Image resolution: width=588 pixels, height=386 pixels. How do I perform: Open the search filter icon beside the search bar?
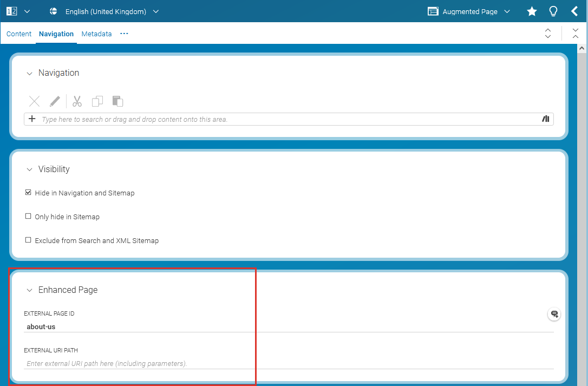(545, 119)
